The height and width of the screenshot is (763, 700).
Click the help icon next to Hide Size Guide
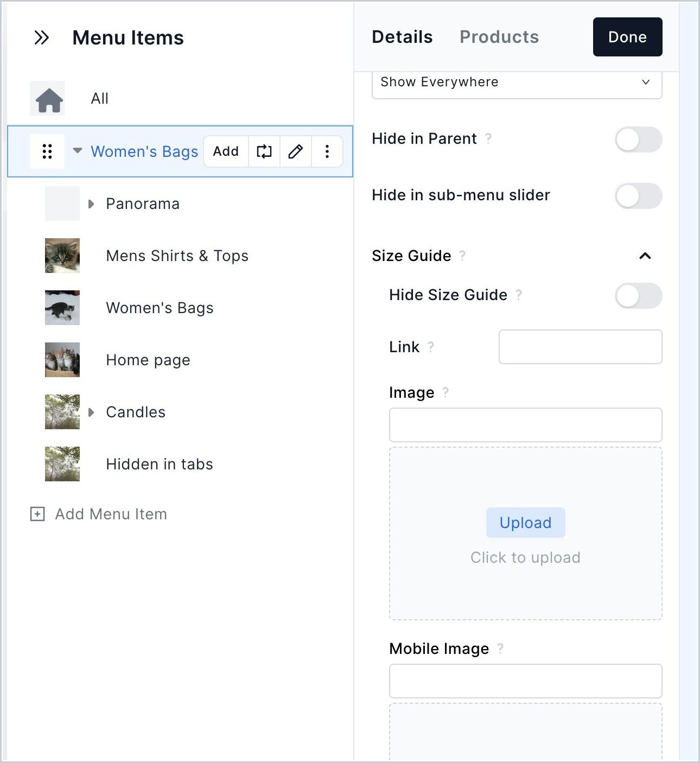click(519, 295)
